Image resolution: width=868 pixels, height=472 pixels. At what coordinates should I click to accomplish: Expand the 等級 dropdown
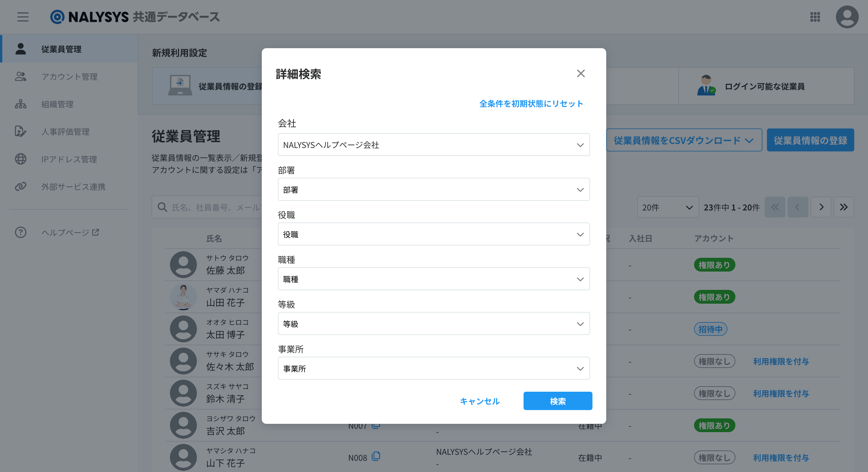[x=433, y=324]
